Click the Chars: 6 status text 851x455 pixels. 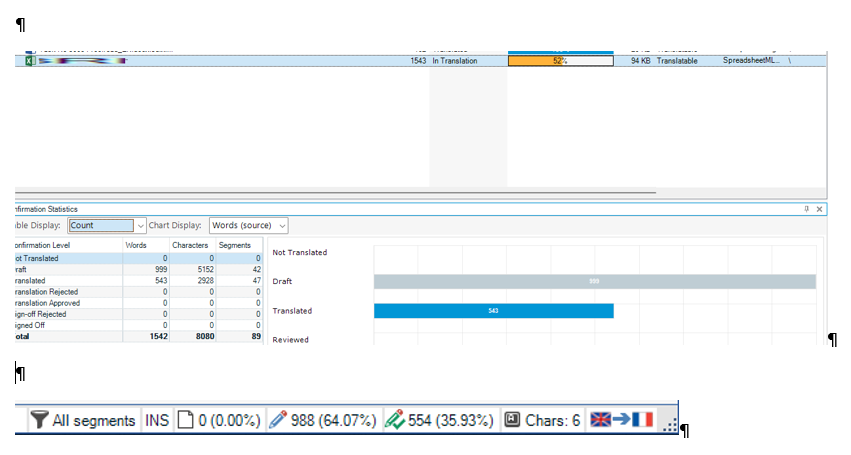click(x=552, y=420)
